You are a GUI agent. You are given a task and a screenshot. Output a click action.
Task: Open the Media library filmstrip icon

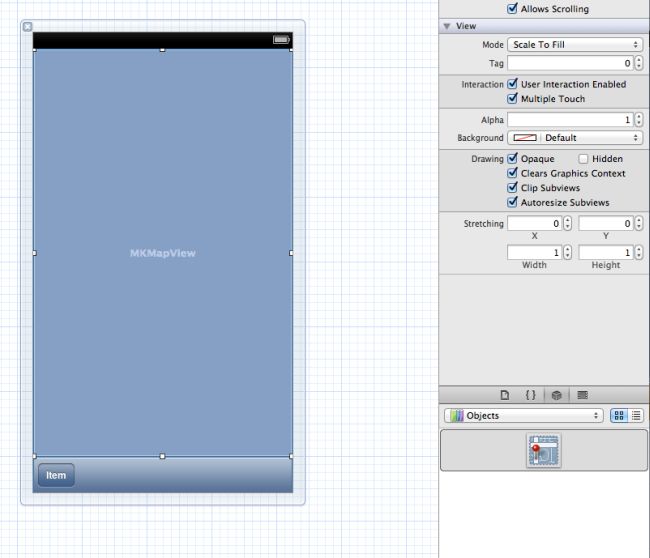pos(582,395)
